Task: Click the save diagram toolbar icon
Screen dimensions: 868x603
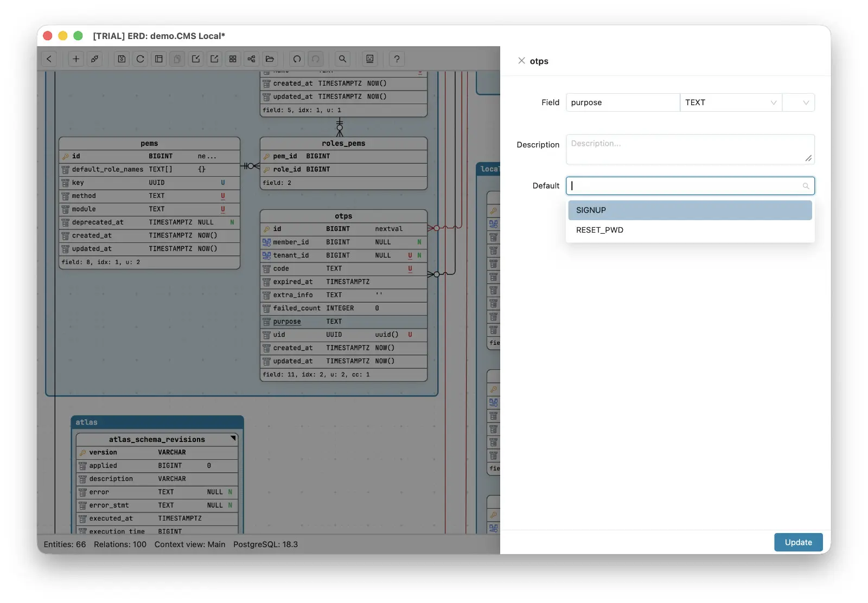Action: 122,59
